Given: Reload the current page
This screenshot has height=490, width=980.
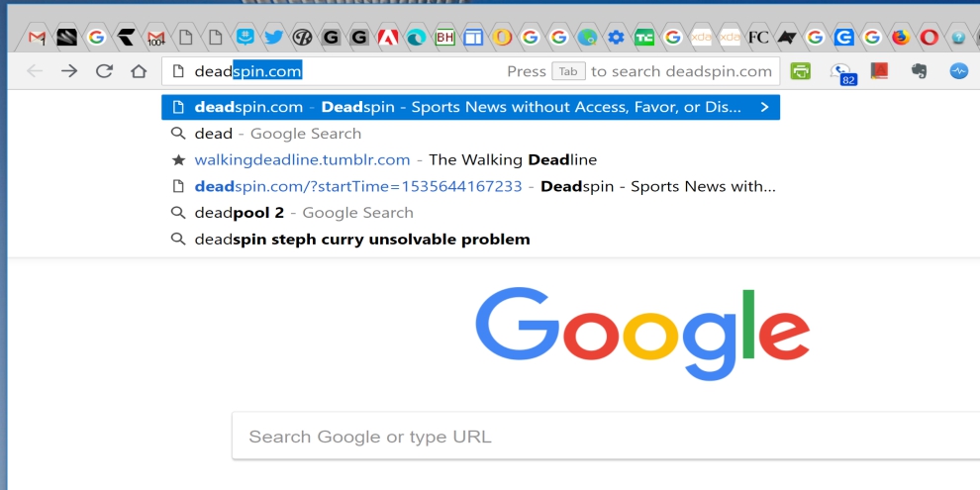Looking at the screenshot, I should (x=104, y=71).
